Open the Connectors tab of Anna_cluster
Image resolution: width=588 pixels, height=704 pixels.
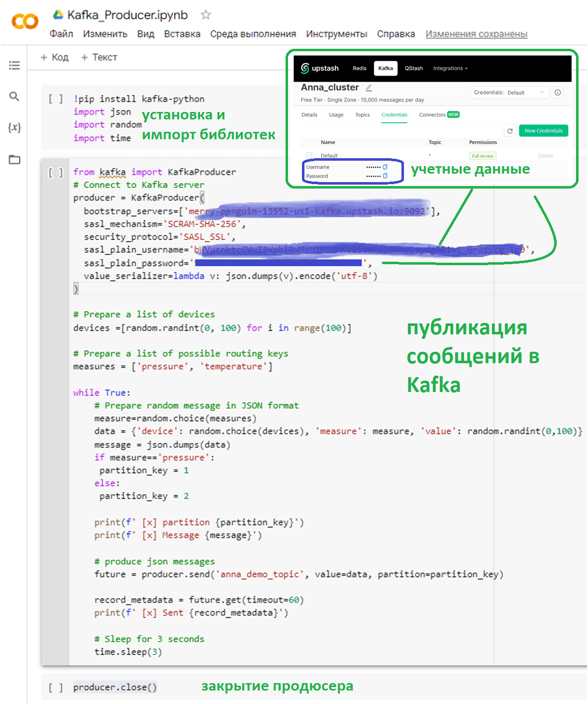pyautogui.click(x=439, y=115)
